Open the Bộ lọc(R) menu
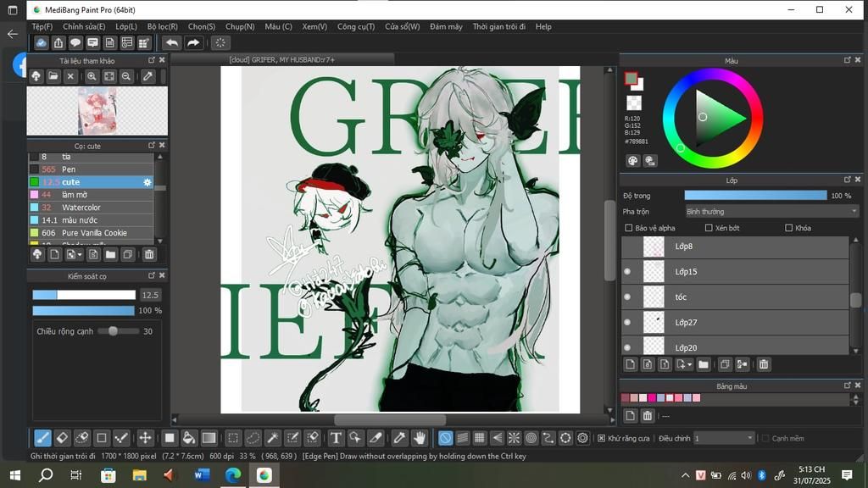868x488 pixels. 162,26
